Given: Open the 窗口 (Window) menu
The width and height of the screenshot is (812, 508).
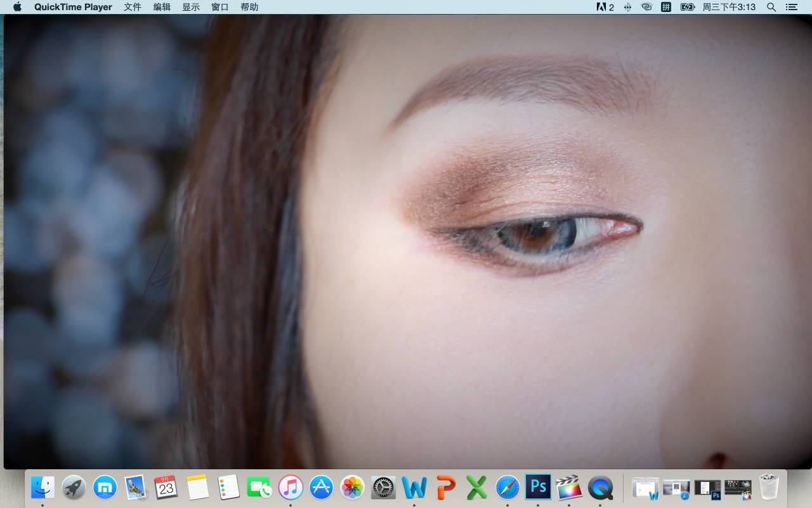Looking at the screenshot, I should 220,7.
